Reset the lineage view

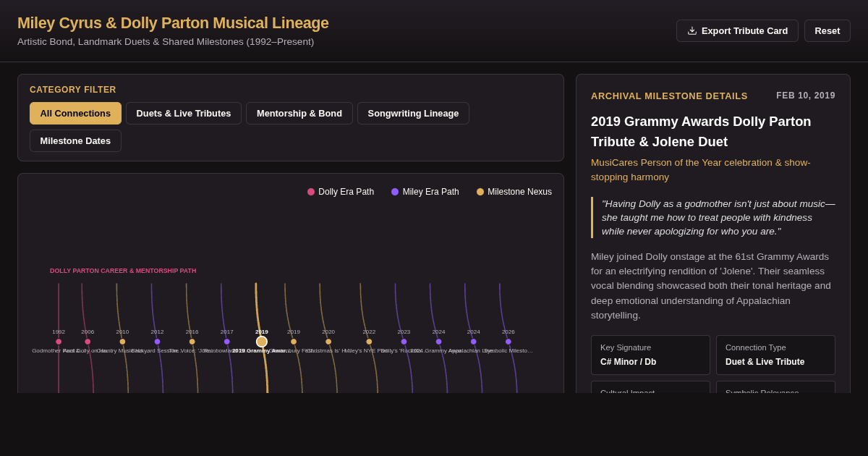[827, 30]
